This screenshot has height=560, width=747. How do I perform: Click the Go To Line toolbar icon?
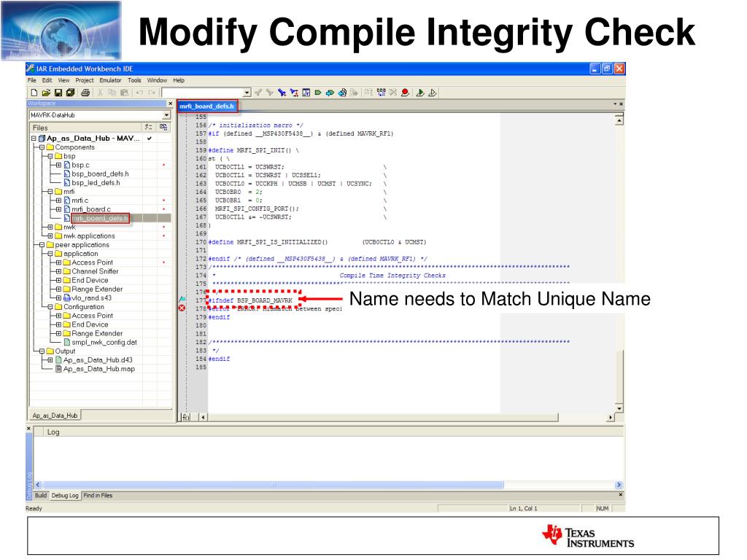point(306,93)
